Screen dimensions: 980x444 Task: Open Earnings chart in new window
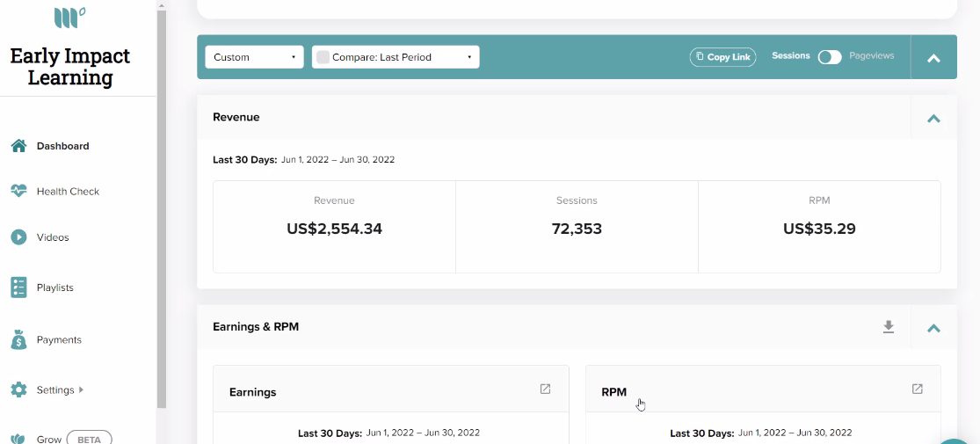pyautogui.click(x=545, y=389)
